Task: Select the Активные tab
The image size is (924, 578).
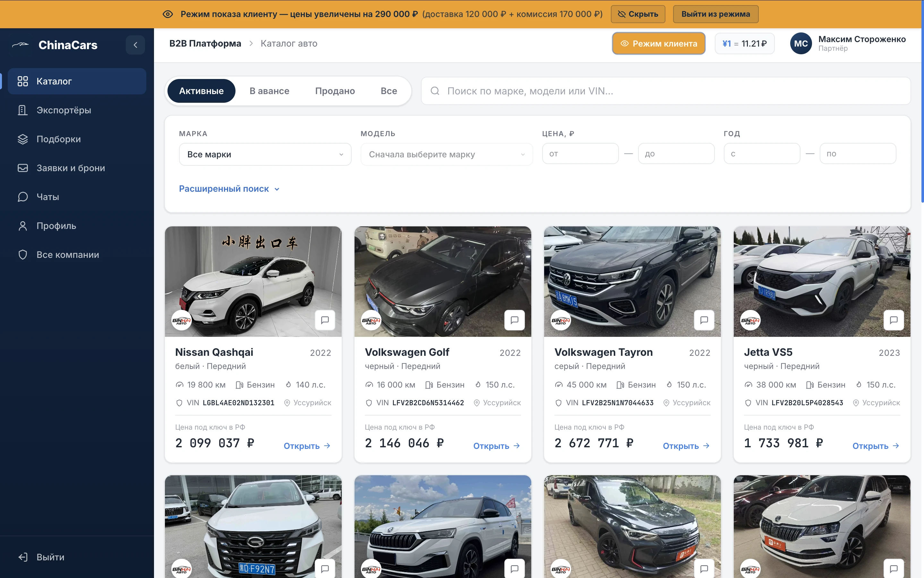Action: click(x=201, y=91)
